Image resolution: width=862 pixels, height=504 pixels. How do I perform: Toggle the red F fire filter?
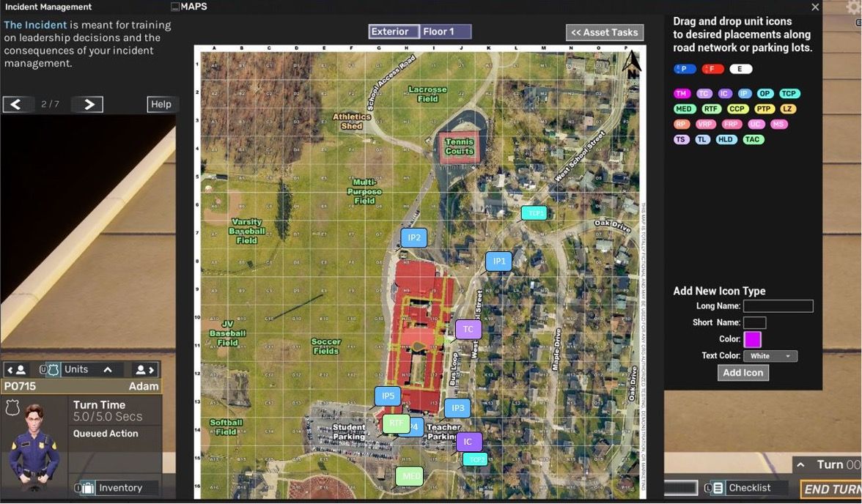[x=712, y=69]
